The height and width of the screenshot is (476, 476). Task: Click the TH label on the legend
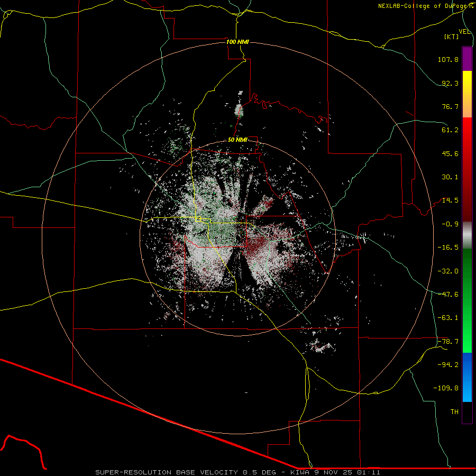[454, 412]
